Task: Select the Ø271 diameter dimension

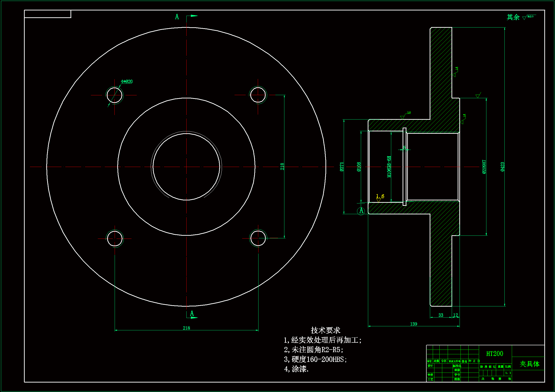Action: [x=342, y=167]
